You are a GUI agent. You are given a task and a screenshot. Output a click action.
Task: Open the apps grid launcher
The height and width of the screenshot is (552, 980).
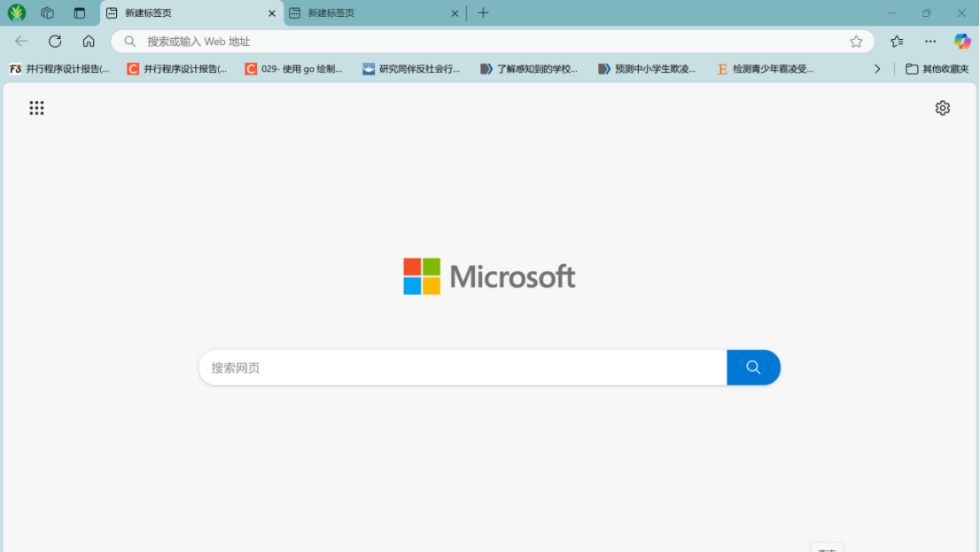click(x=37, y=108)
